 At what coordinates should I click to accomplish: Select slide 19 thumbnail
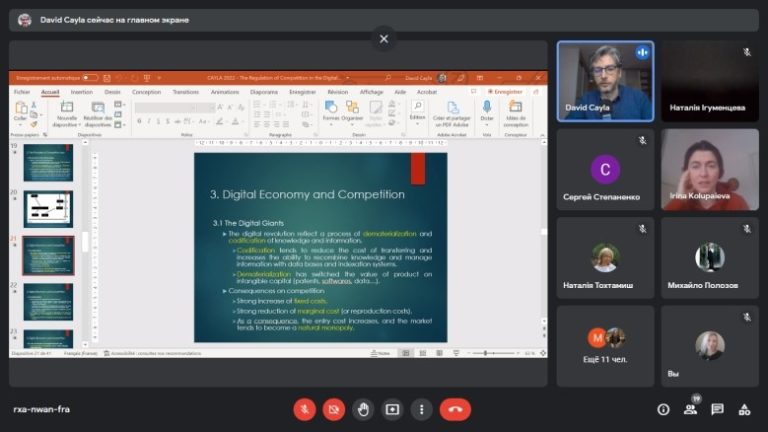[x=48, y=162]
